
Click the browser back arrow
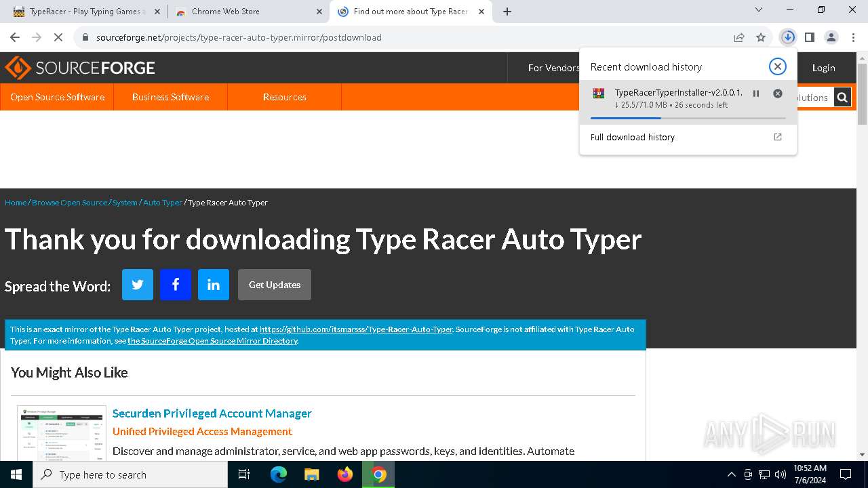(x=15, y=37)
